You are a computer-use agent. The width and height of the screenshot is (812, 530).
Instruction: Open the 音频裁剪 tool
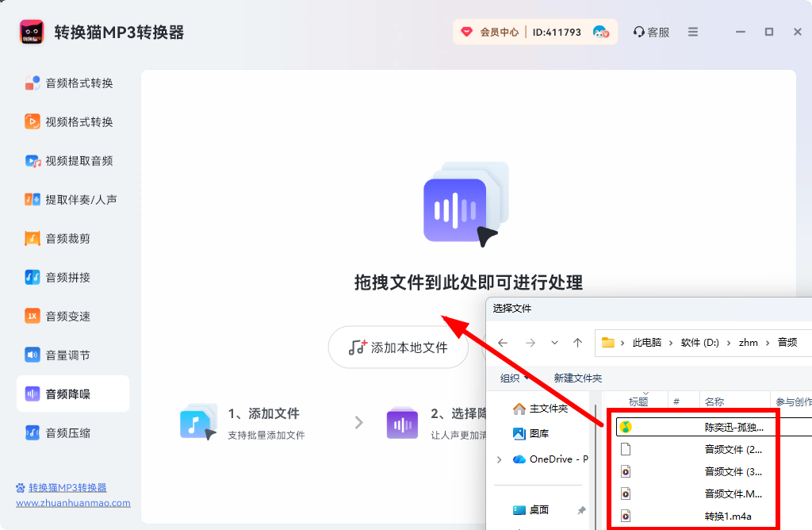58,239
